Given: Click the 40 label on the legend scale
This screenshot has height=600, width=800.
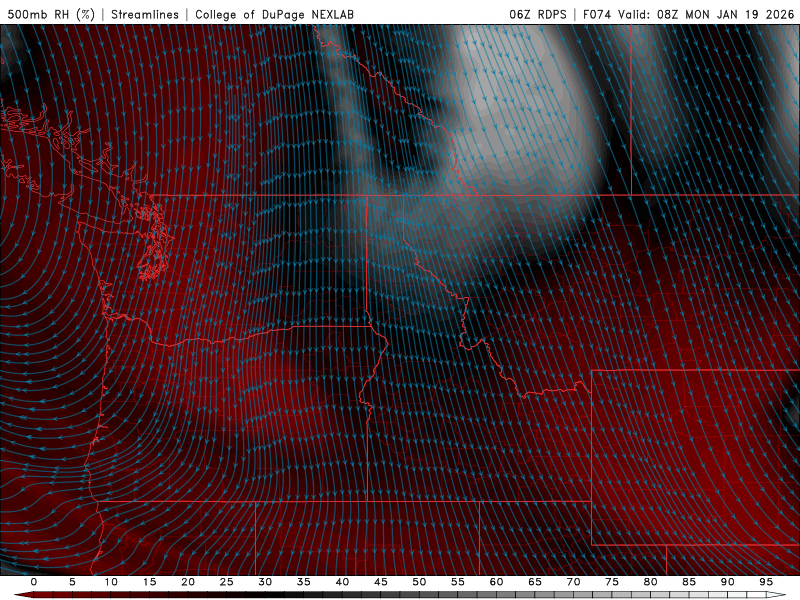Looking at the screenshot, I should 342,582.
